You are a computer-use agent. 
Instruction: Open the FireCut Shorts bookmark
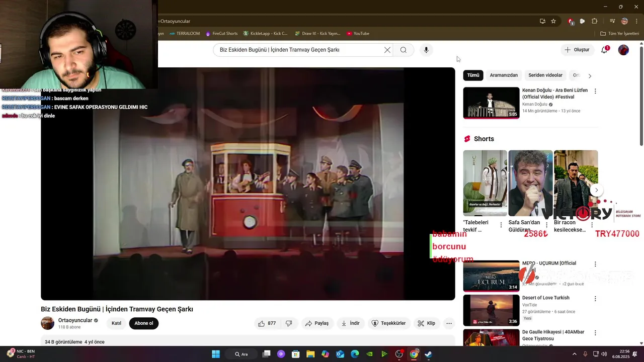pyautogui.click(x=221, y=34)
